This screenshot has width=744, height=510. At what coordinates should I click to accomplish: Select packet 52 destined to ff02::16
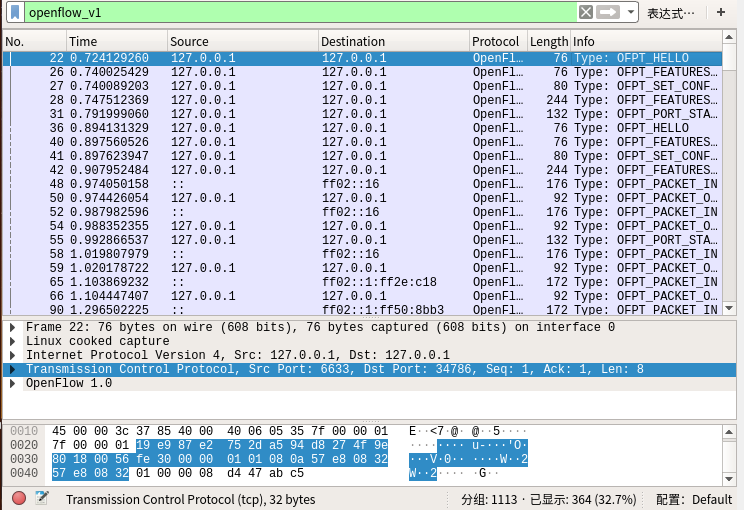tap(363, 212)
